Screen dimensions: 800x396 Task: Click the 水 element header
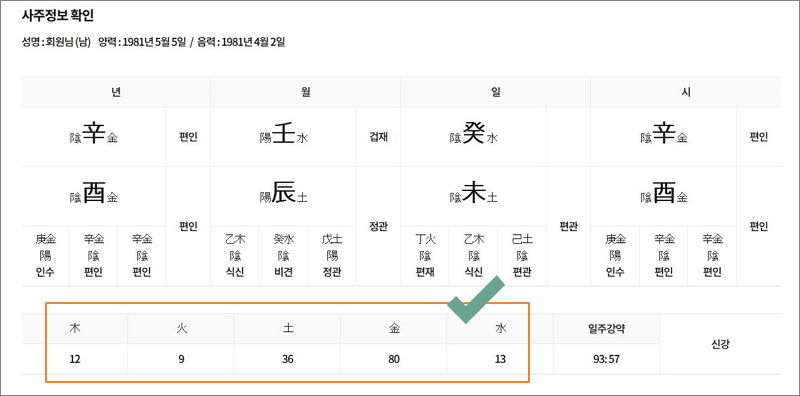[x=500, y=329]
